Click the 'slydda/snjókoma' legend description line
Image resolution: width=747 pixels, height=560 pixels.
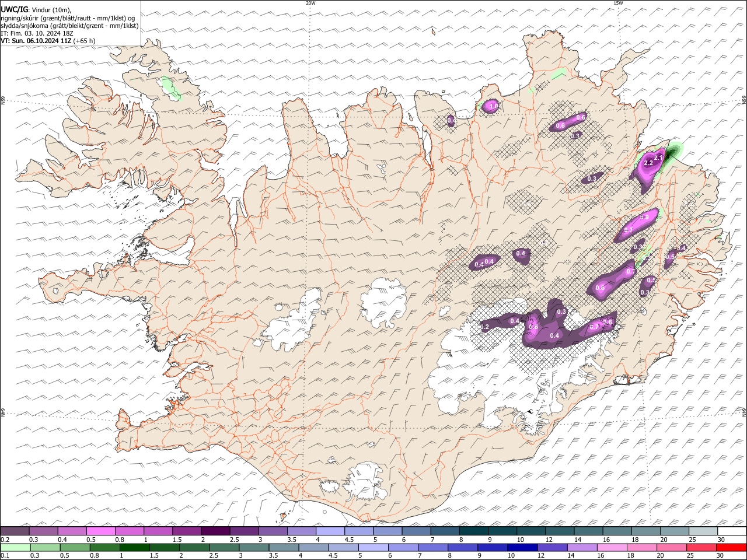click(69, 26)
